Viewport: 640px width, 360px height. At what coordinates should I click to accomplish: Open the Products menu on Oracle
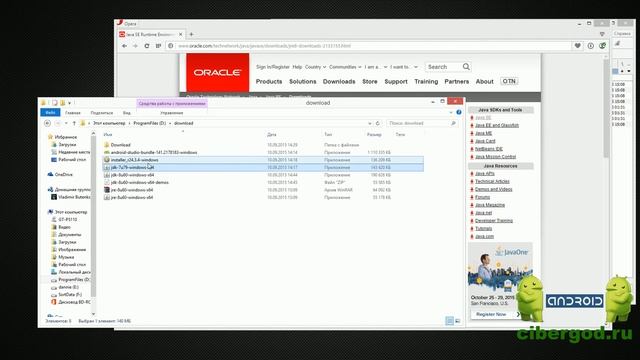(x=269, y=82)
